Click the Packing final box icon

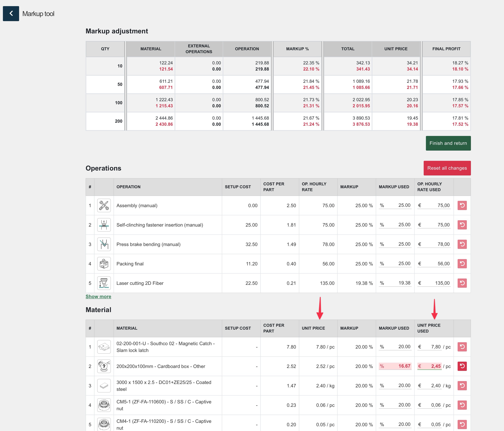[104, 264]
